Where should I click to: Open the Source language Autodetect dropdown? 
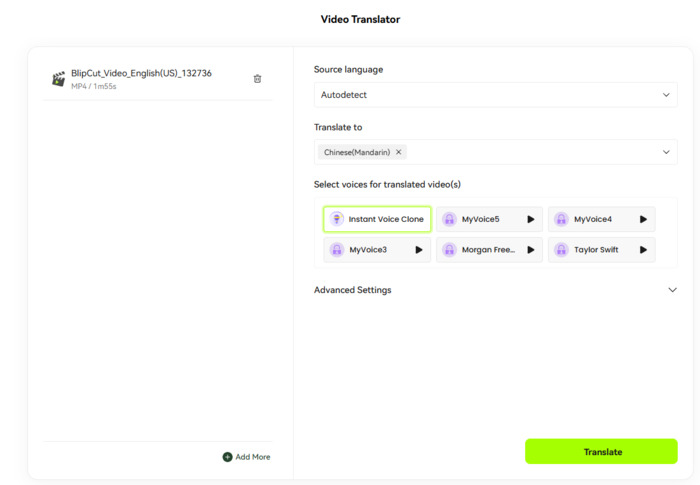(x=495, y=95)
